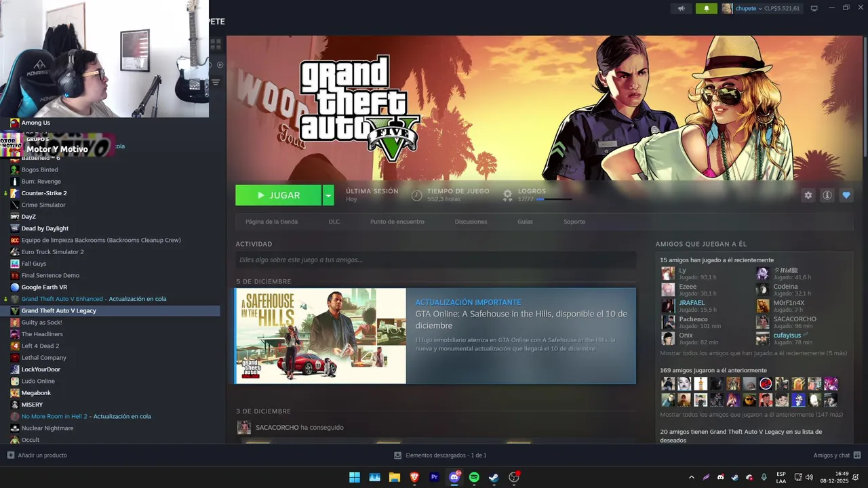Open the chupete account dropdown
Image resolution: width=868 pixels, height=488 pixels.
761,8
